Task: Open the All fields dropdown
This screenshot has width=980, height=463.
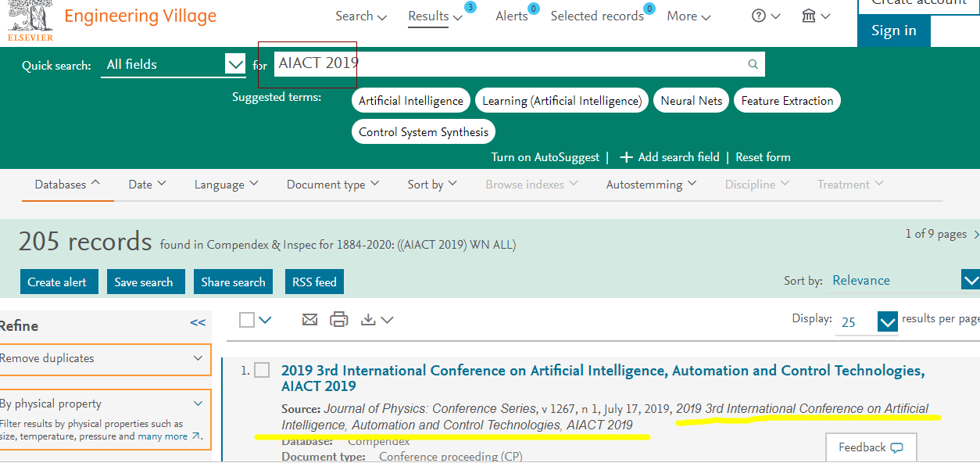Action: coord(235,64)
